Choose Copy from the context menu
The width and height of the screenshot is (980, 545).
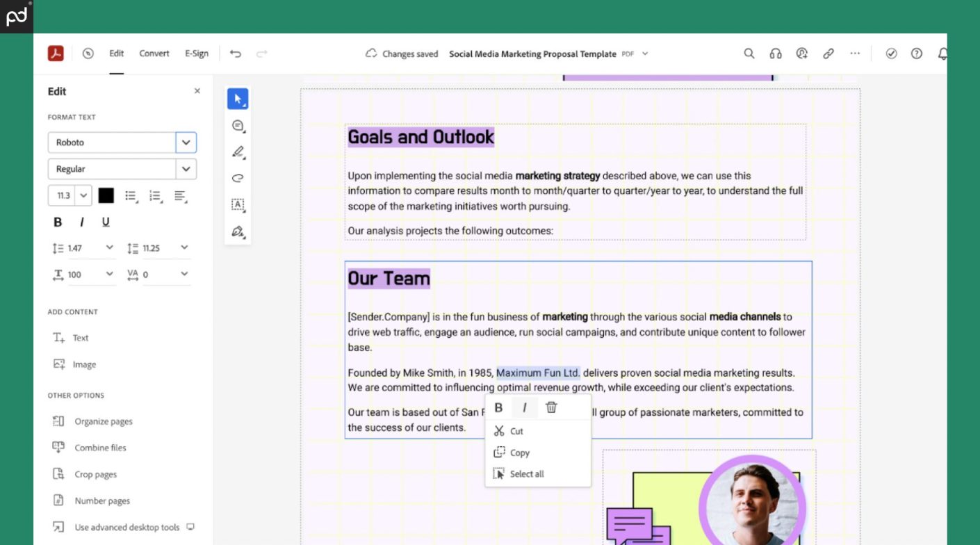(519, 453)
